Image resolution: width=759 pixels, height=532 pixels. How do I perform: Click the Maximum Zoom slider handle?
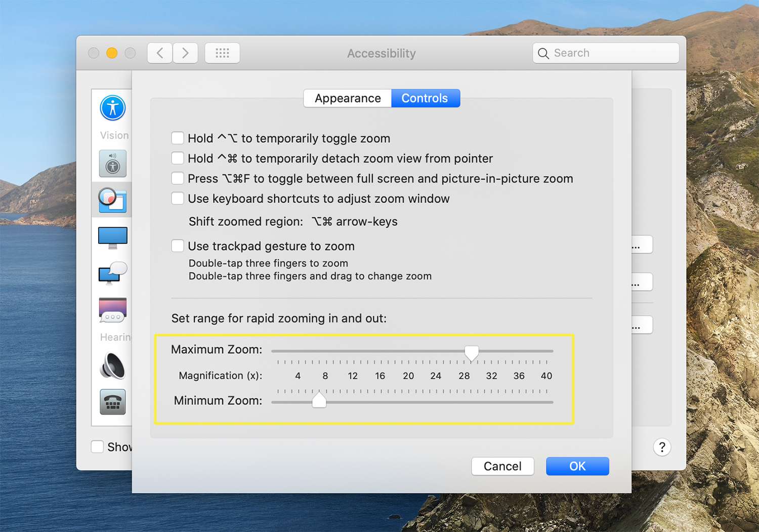click(x=472, y=353)
